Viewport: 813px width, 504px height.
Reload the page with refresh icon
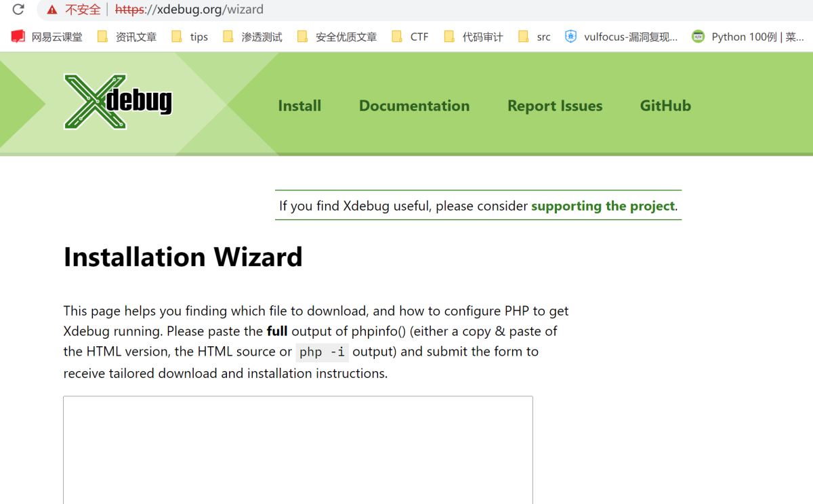[x=18, y=9]
